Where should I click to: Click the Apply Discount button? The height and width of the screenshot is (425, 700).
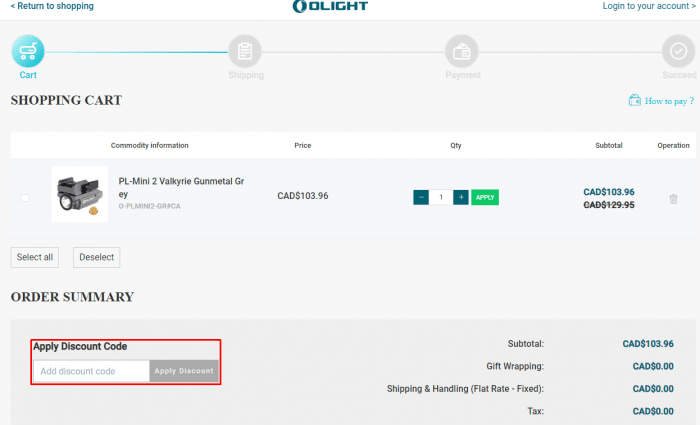(184, 371)
